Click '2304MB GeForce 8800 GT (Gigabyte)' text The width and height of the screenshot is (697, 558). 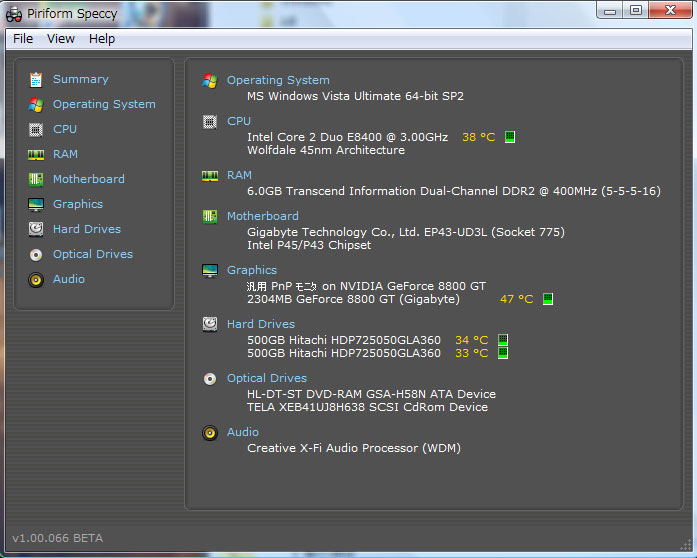click(x=353, y=299)
